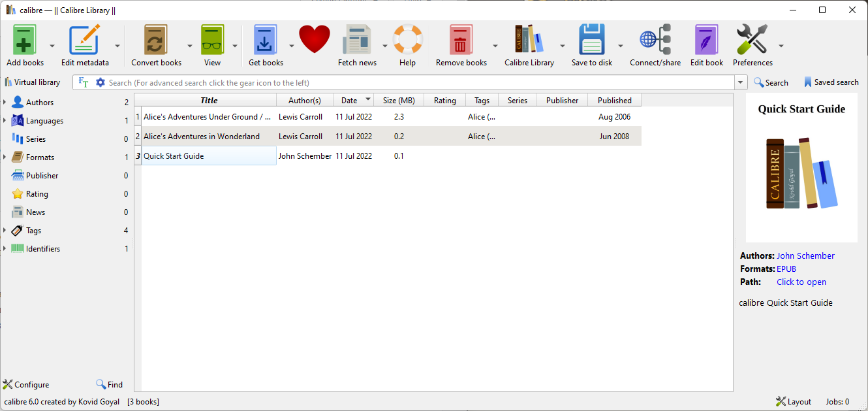The width and height of the screenshot is (868, 411).
Task: Open the Layout button in status bar
Action: pyautogui.click(x=793, y=402)
